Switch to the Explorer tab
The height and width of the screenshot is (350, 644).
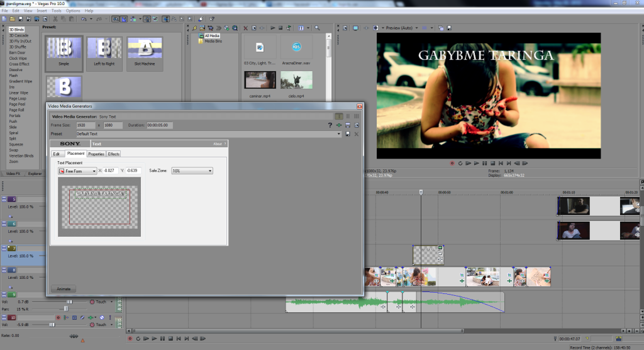pyautogui.click(x=35, y=174)
